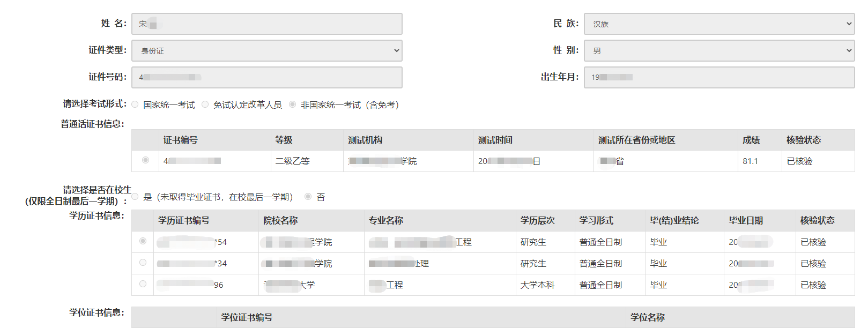868x328 pixels.
Task: Click the 出生年月 input field
Action: [x=719, y=77]
